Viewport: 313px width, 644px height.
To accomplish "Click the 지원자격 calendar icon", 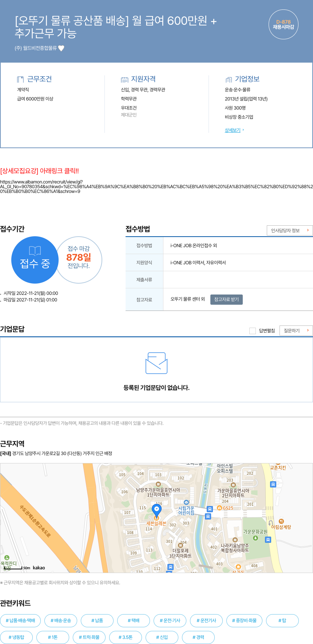I will 124,79.
